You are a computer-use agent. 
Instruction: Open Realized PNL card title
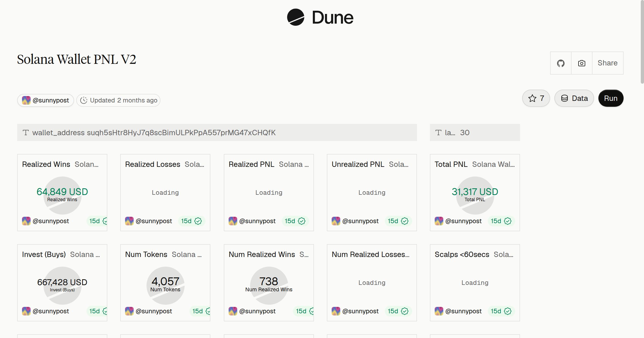pos(251,164)
